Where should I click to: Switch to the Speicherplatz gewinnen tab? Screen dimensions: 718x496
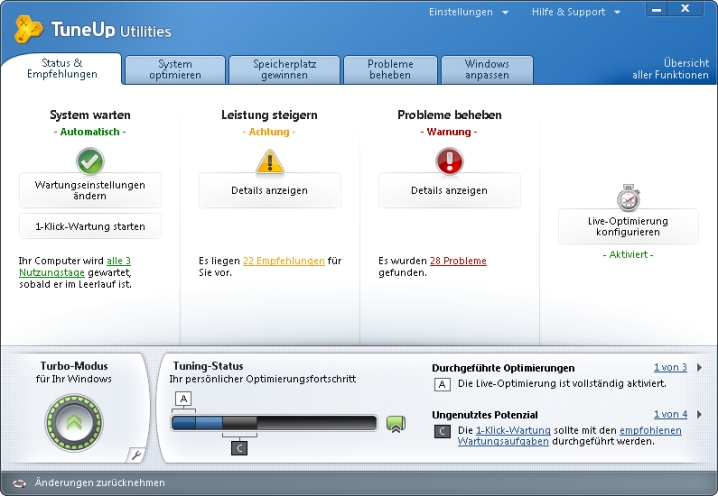point(282,70)
